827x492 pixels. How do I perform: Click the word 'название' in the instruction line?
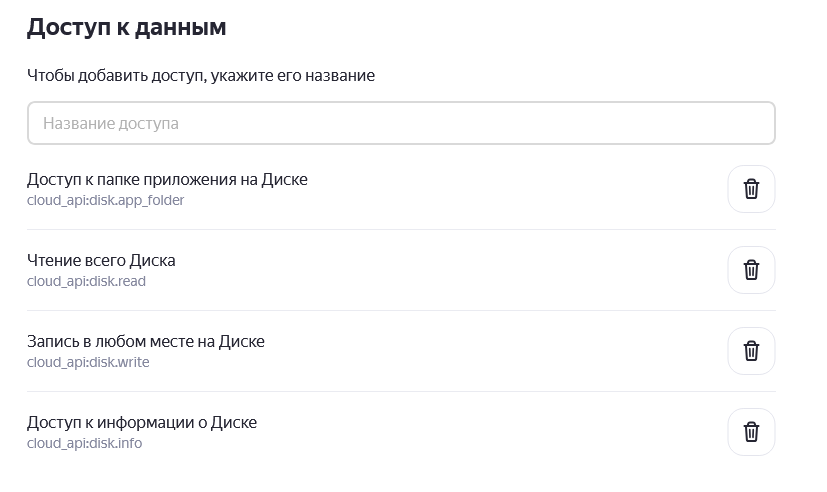tap(343, 76)
